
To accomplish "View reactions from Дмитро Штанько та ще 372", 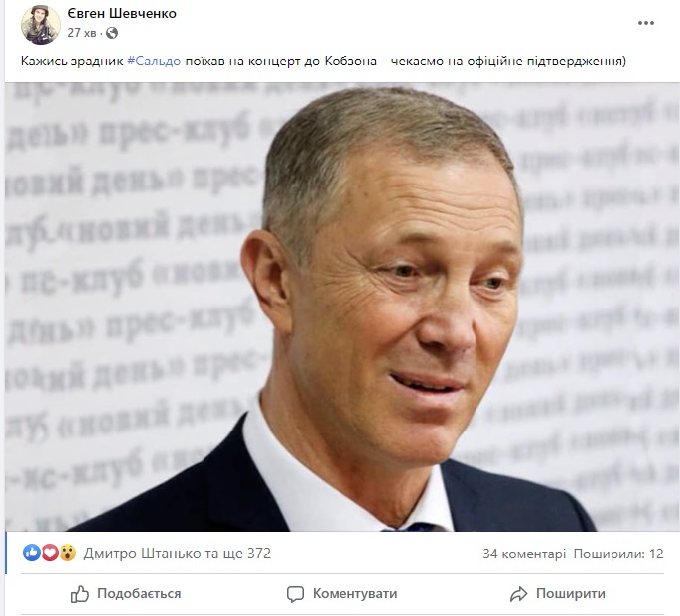I will [177, 554].
